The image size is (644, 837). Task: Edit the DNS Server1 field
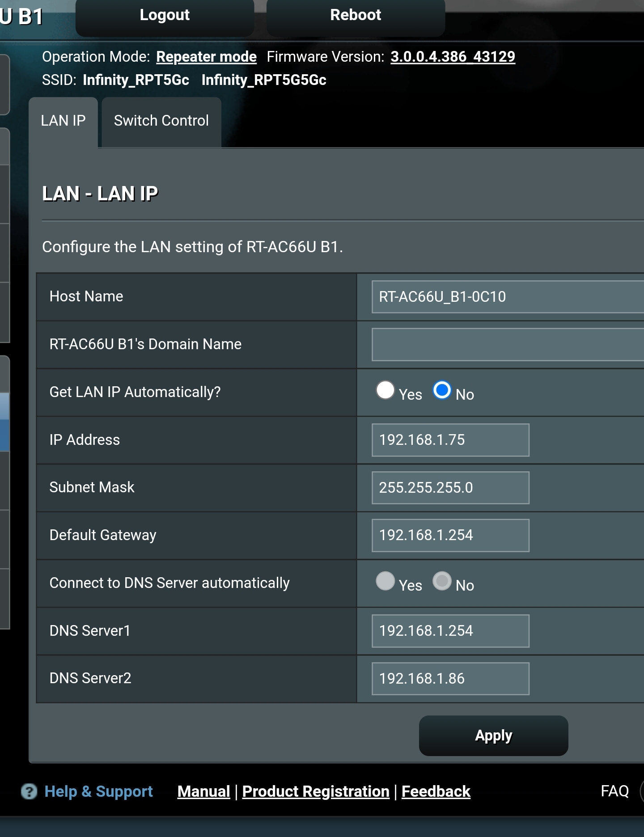(450, 631)
